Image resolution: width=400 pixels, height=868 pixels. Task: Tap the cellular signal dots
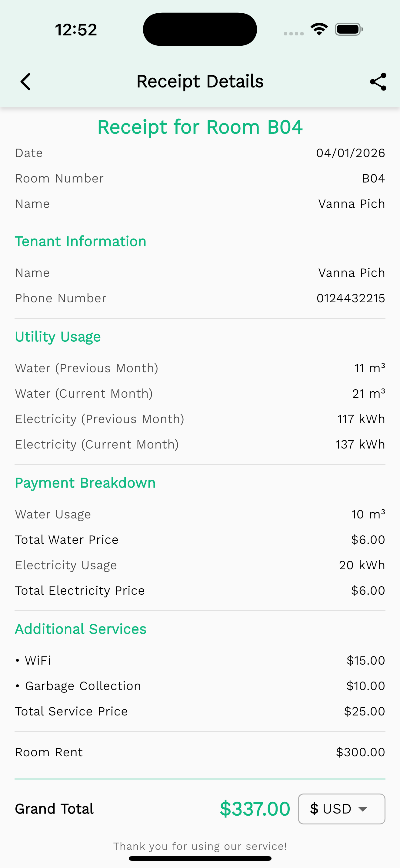click(293, 33)
